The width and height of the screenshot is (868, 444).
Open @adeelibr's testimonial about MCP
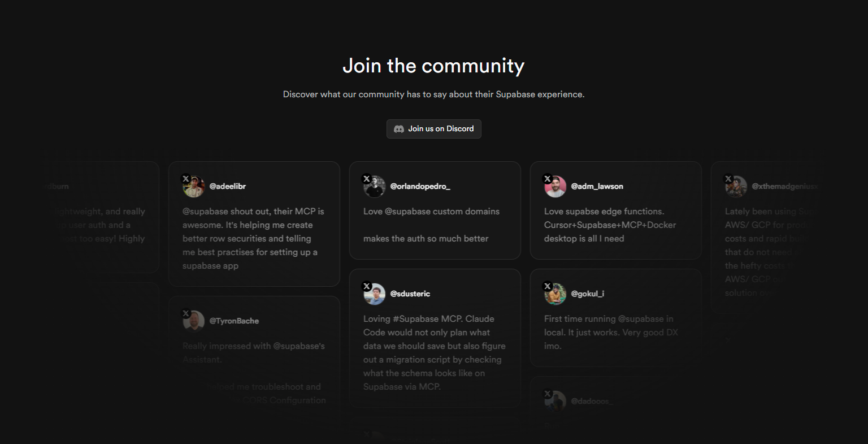point(253,238)
